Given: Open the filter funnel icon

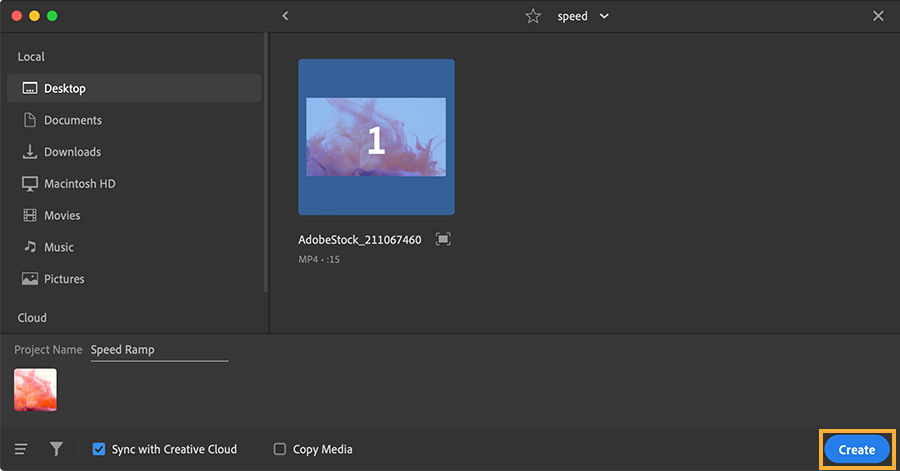Looking at the screenshot, I should 56,449.
